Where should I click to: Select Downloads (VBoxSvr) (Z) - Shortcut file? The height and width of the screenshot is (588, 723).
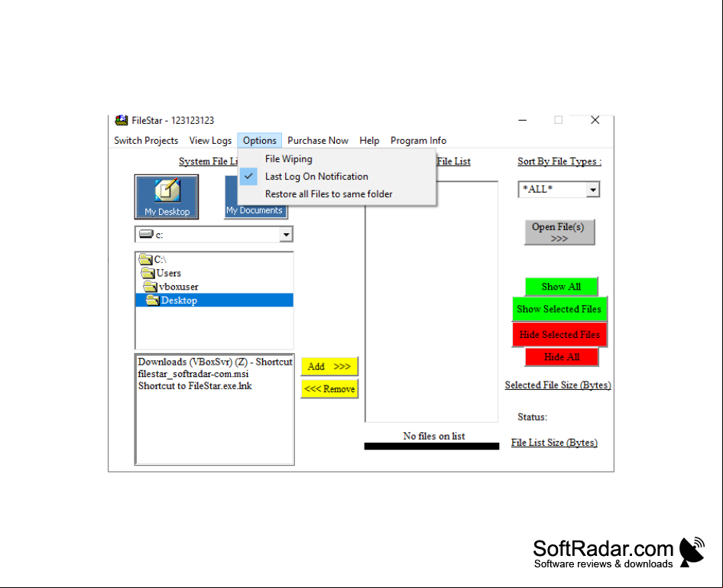point(215,362)
